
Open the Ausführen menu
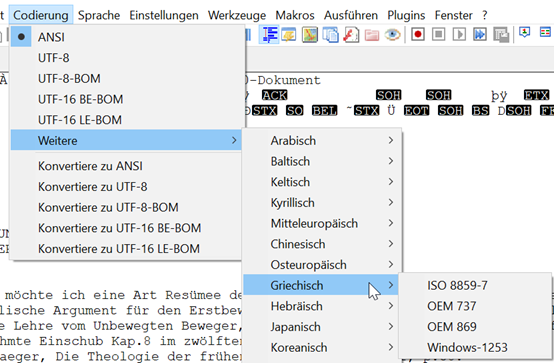click(x=351, y=15)
